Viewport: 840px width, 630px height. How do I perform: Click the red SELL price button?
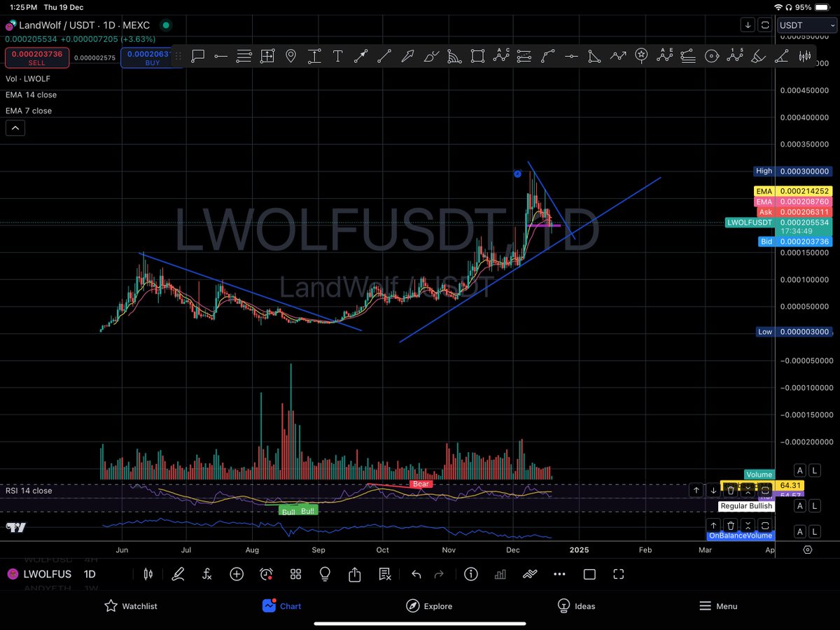tap(36, 57)
